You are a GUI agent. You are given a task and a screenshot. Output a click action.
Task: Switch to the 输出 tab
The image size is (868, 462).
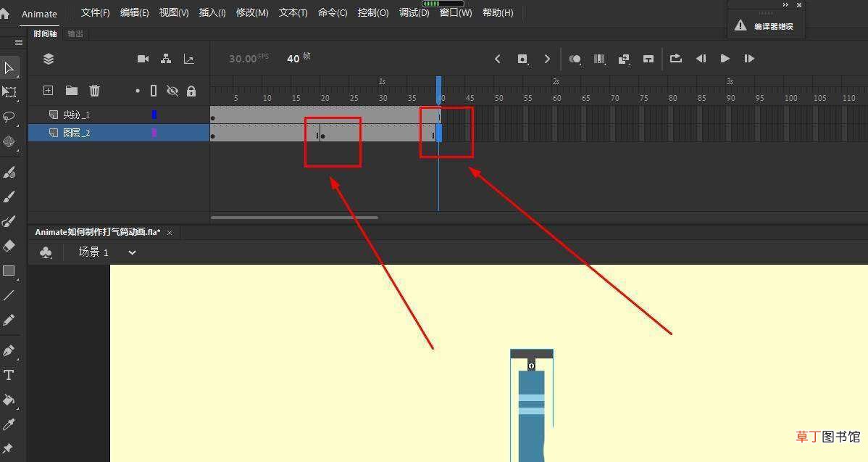tap(75, 34)
